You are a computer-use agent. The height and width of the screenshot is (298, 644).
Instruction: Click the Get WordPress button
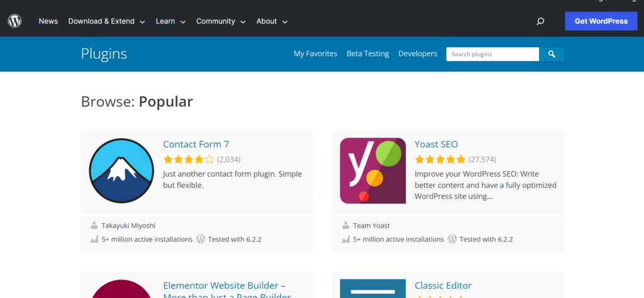point(601,21)
